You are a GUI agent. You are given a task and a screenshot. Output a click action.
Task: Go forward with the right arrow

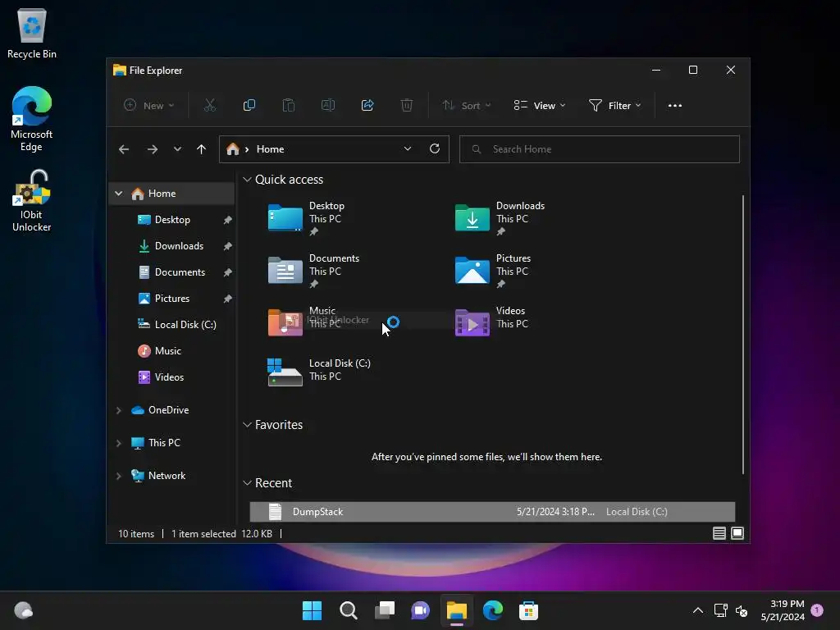pos(153,149)
